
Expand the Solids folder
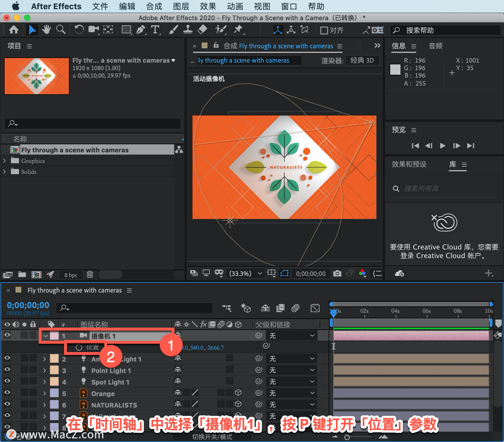pyautogui.click(x=4, y=172)
